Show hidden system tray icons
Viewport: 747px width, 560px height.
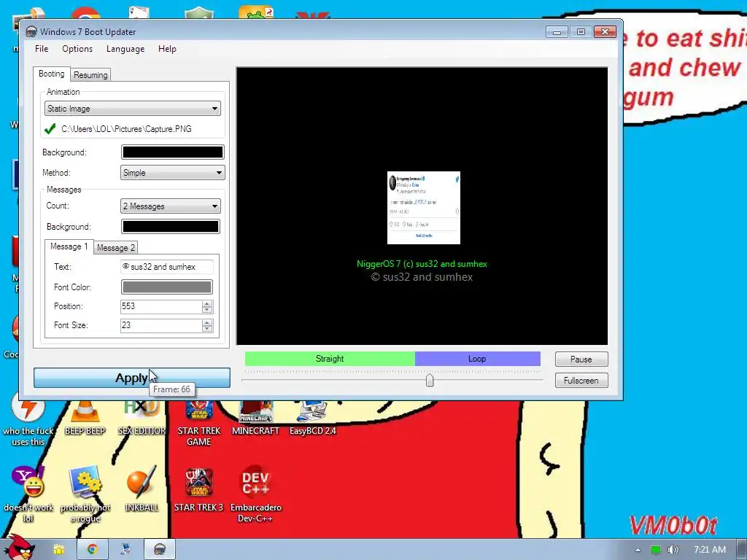click(638, 550)
